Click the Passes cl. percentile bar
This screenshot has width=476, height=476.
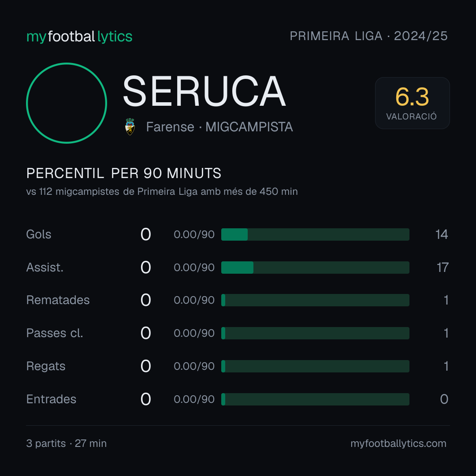pyautogui.click(x=315, y=333)
